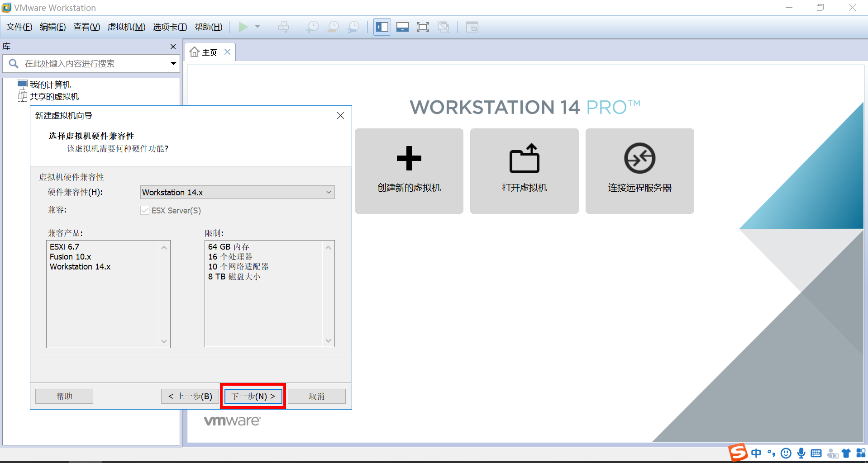This screenshot has height=463, width=868.
Task: Click the Snapshot Manager wrench icon
Action: [353, 27]
